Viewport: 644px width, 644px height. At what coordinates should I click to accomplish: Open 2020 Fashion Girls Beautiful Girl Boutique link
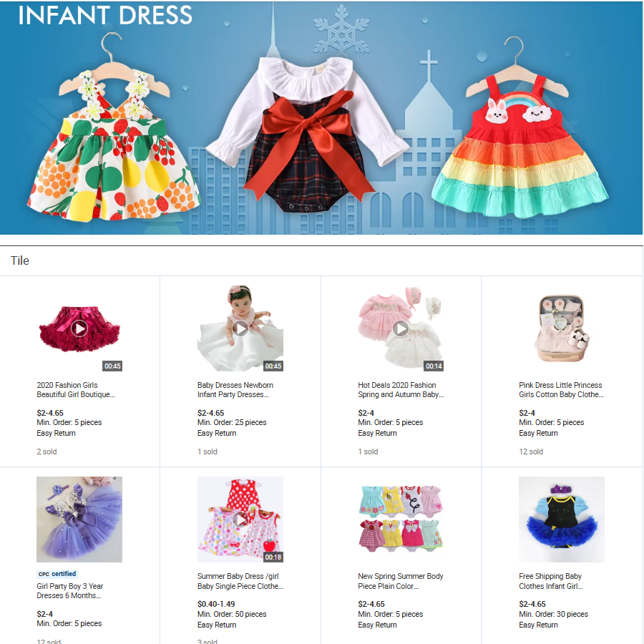click(x=76, y=390)
